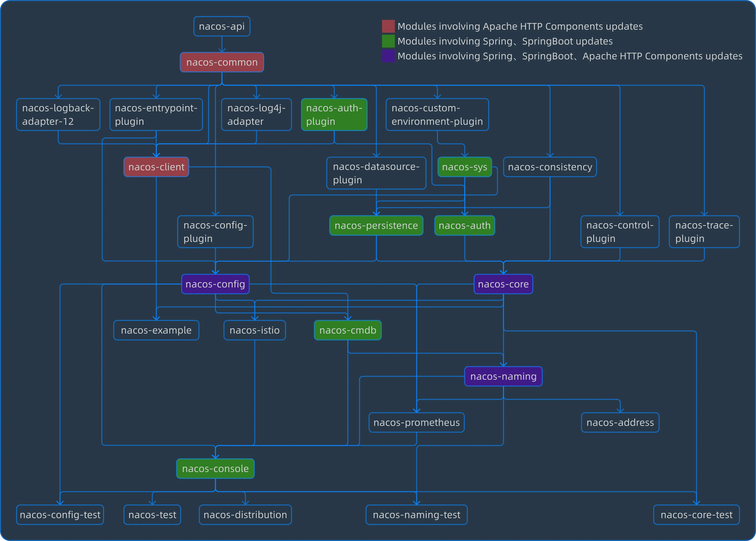Select the nacos-custom-environment-plugin node
The width and height of the screenshot is (756, 541).
pos(437,115)
